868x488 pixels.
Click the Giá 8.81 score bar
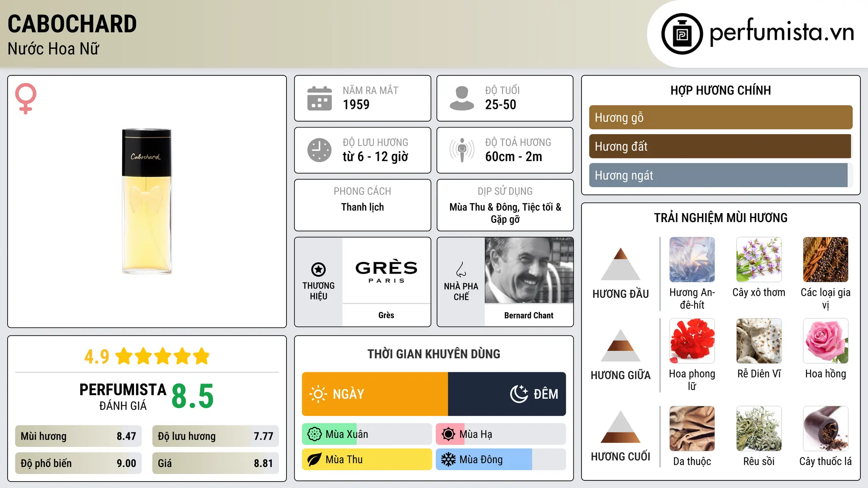pos(215,463)
